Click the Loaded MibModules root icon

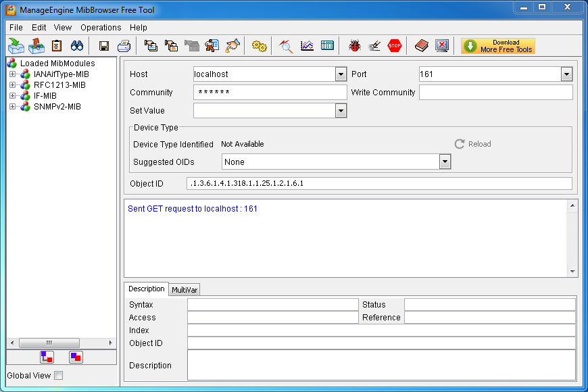[x=12, y=63]
